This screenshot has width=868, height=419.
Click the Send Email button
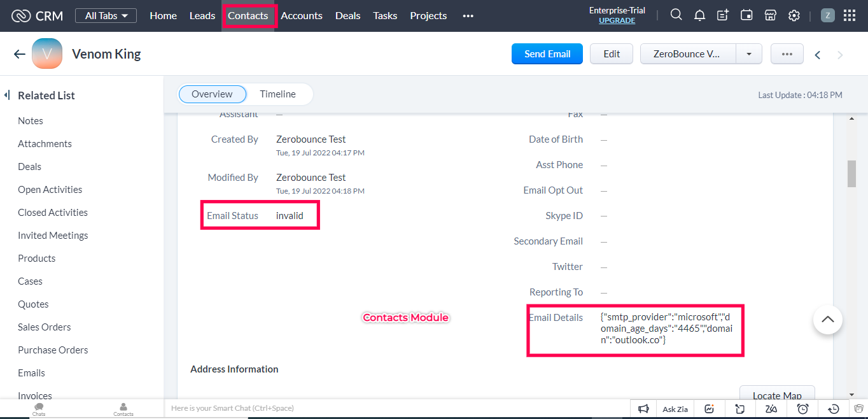(547, 54)
